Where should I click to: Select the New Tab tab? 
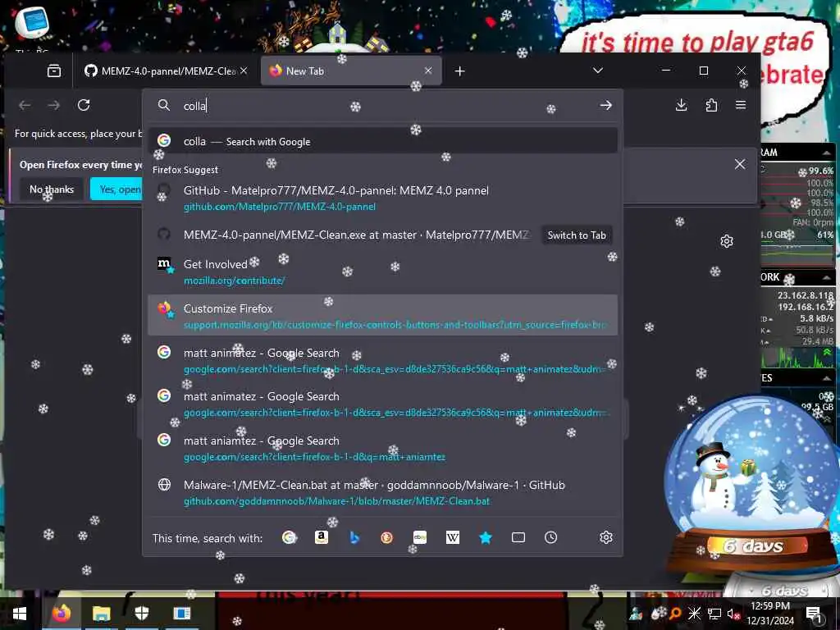[351, 71]
